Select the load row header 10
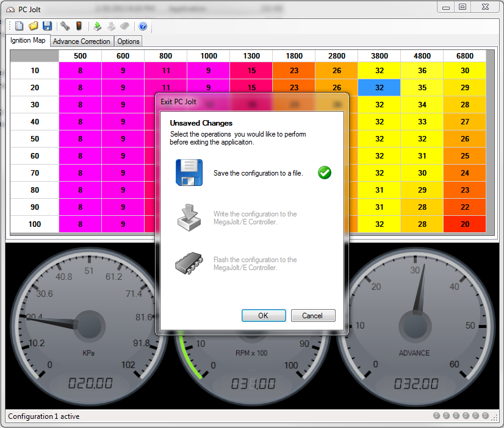 tap(35, 71)
